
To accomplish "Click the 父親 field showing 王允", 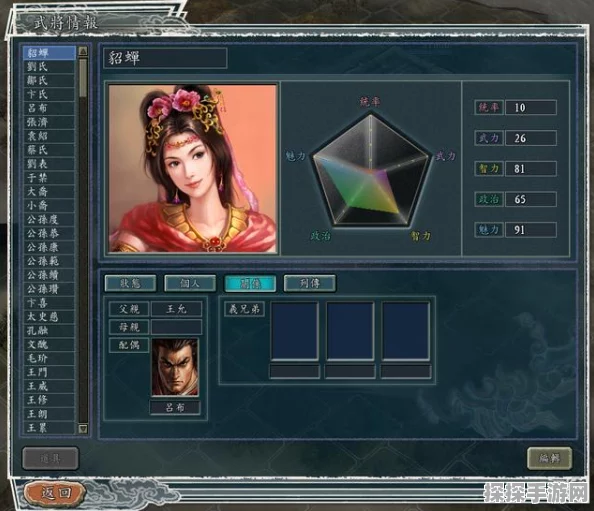I will 177,309.
